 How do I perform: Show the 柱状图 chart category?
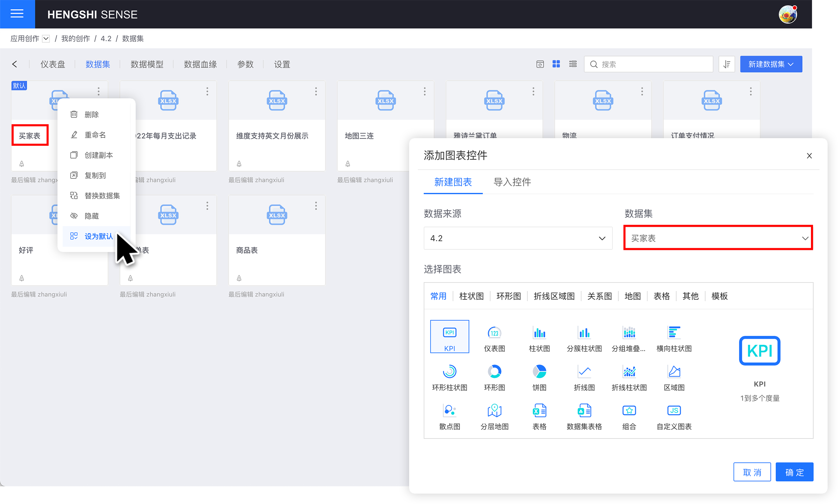[x=471, y=296]
